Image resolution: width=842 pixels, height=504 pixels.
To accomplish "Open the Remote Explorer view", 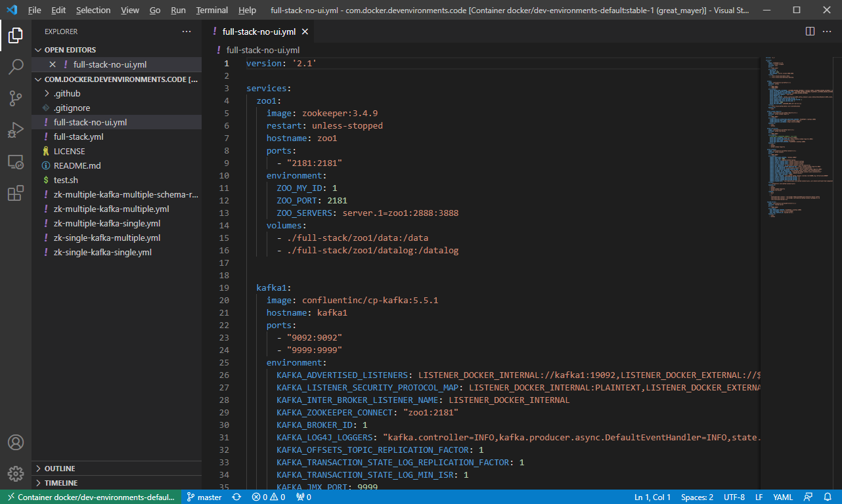I will point(16,162).
